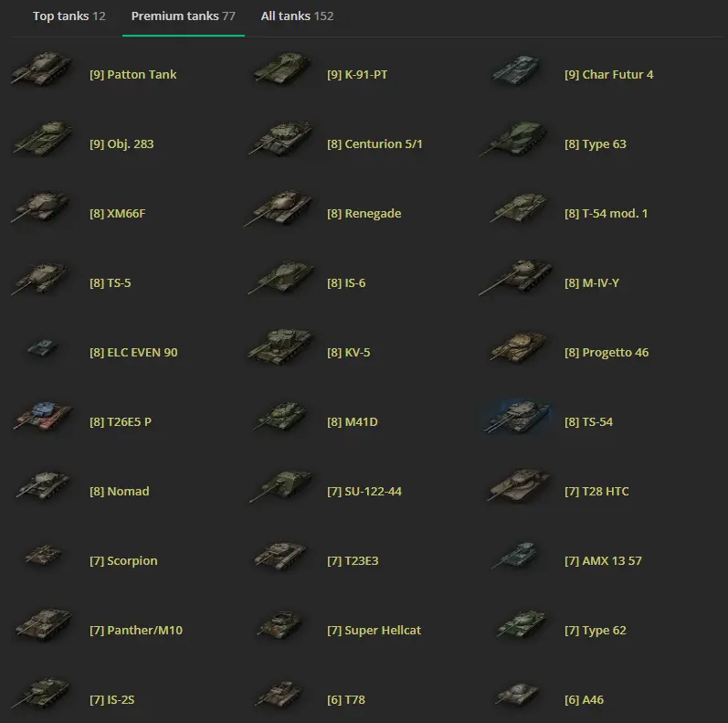The image size is (728, 723).
Task: Choose the T26E5 P tank icon
Action: [42, 418]
